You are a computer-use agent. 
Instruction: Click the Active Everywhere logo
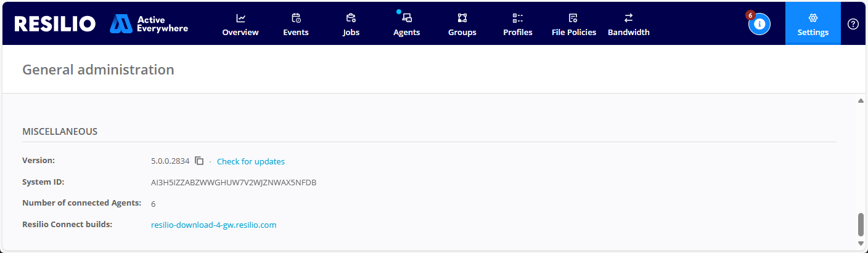[149, 24]
